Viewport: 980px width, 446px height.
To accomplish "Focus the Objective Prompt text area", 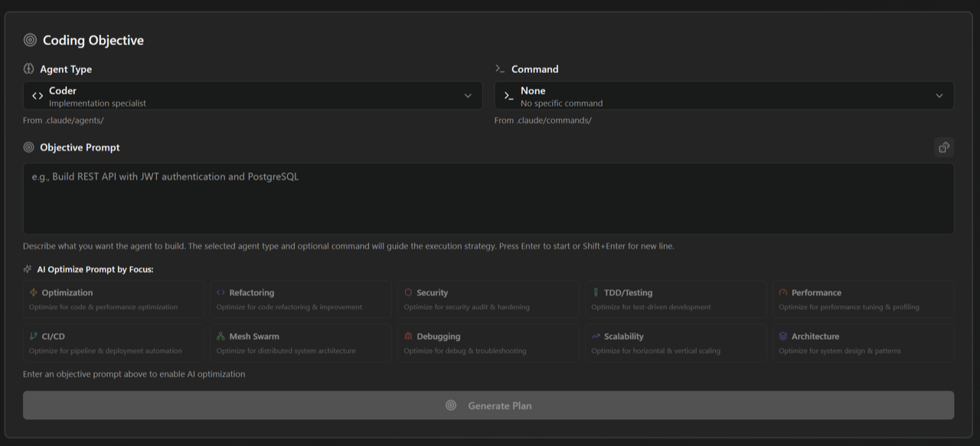I will coord(488,198).
